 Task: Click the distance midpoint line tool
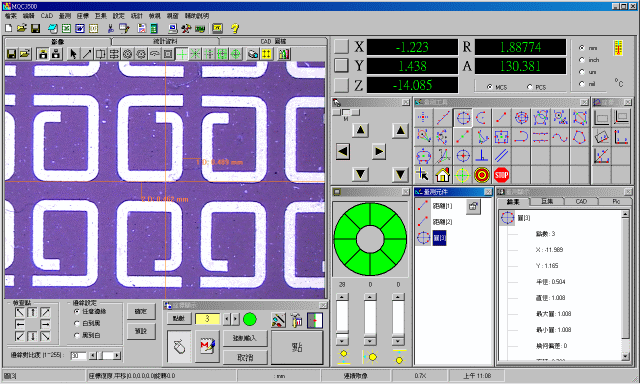(x=463, y=137)
